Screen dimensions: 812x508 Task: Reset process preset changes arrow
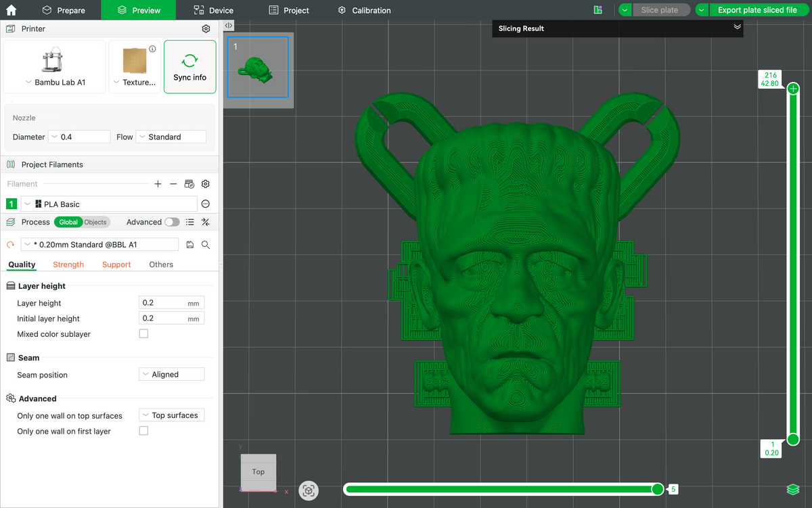10,245
